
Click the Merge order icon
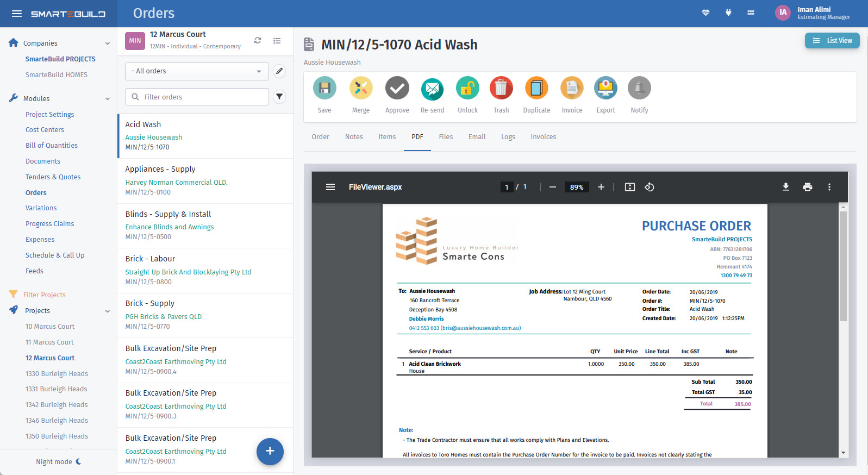pos(361,88)
